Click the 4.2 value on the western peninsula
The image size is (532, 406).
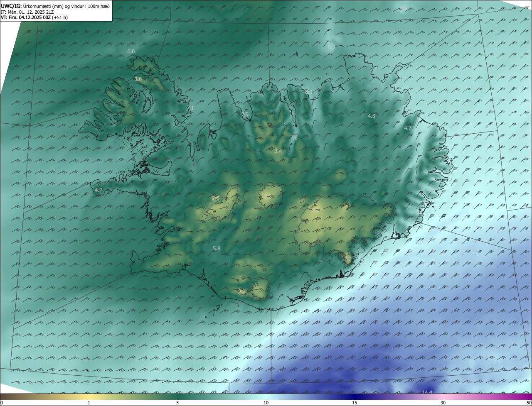(x=99, y=191)
